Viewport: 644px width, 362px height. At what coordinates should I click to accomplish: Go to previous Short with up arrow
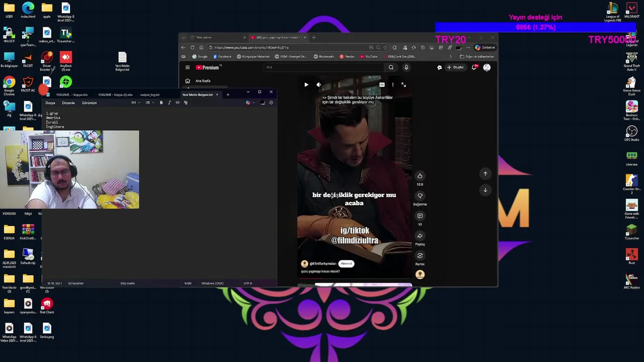pyautogui.click(x=485, y=173)
